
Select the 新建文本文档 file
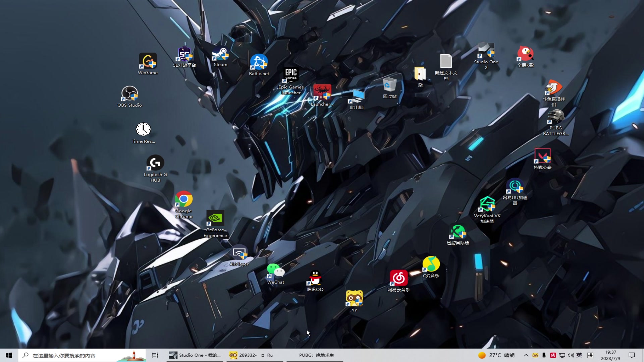[446, 67]
